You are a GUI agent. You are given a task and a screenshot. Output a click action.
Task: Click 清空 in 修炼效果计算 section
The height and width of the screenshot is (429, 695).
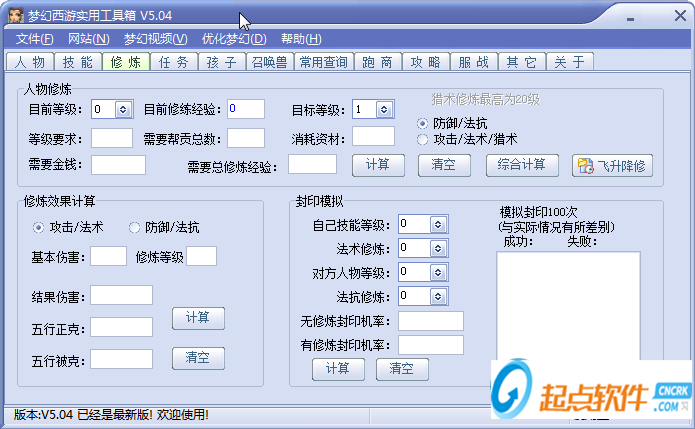(x=198, y=358)
